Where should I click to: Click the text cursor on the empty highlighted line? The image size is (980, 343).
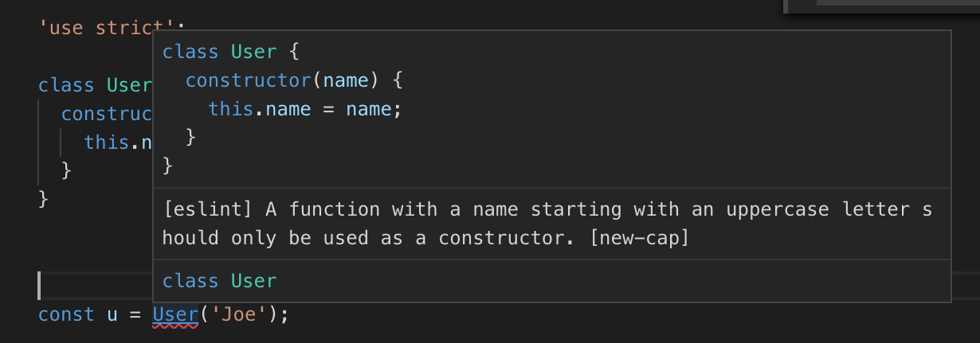pos(39,285)
